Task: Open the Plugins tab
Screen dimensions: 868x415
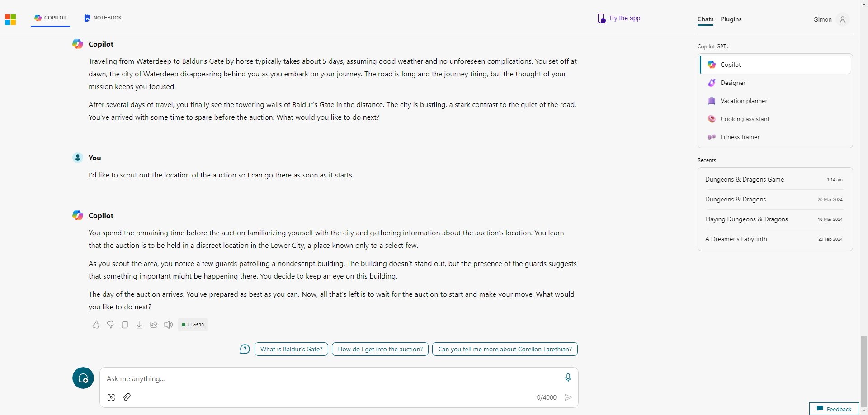Action: pos(731,19)
